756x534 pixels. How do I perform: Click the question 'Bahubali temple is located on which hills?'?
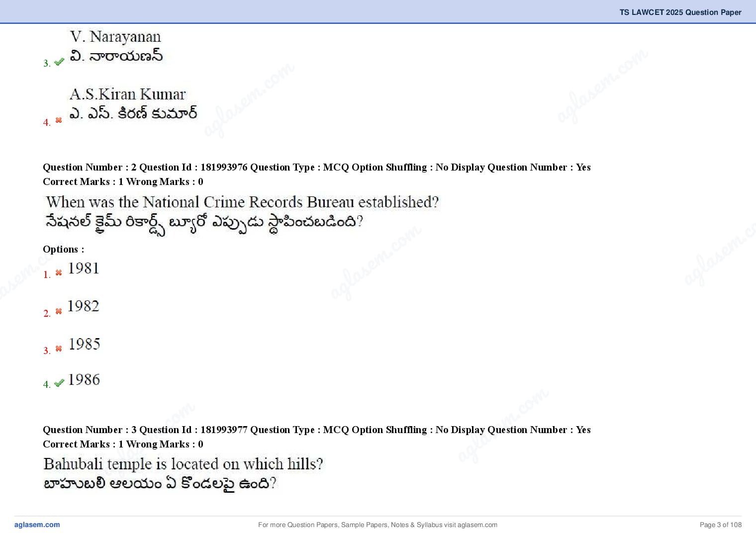[183, 464]
